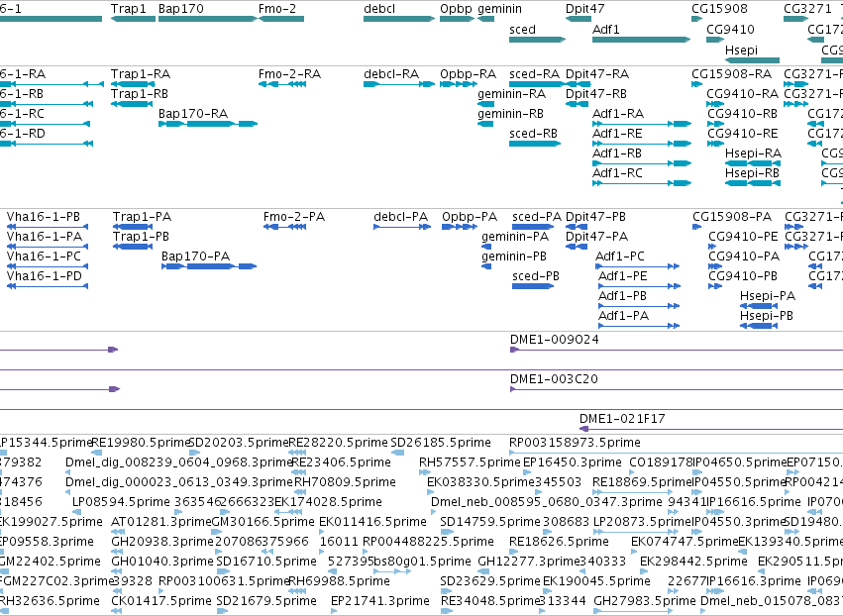
Task: Select protein CG9410-PE
Action: 743,237
